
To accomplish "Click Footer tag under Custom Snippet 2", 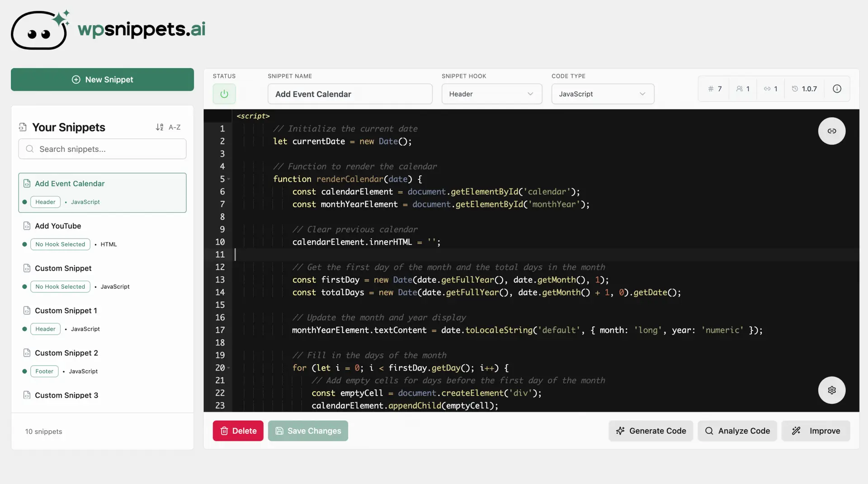I will pos(44,371).
